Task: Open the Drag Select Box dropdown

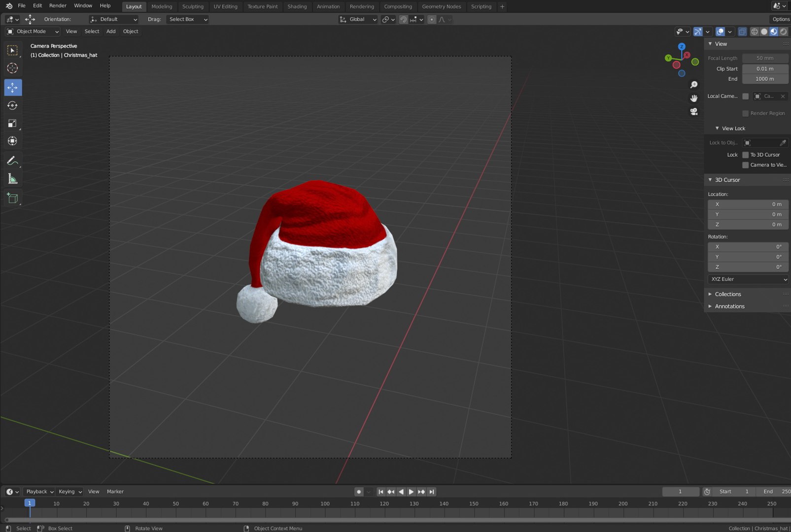Action: click(x=188, y=19)
